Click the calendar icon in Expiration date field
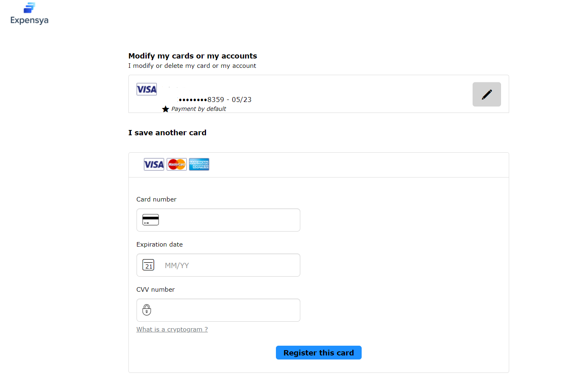The width and height of the screenshot is (588, 379). (x=148, y=265)
